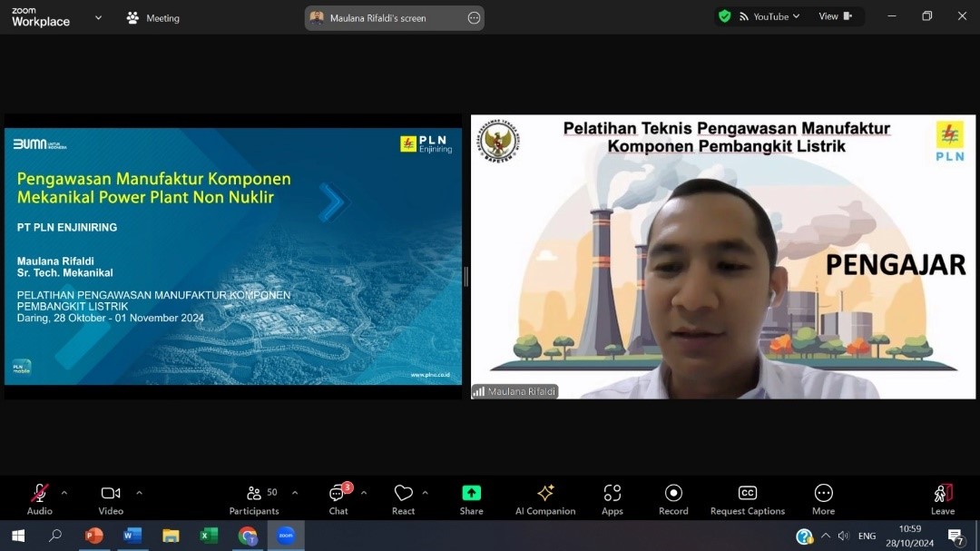
Task: Open Windows Start menu
Action: click(x=18, y=536)
